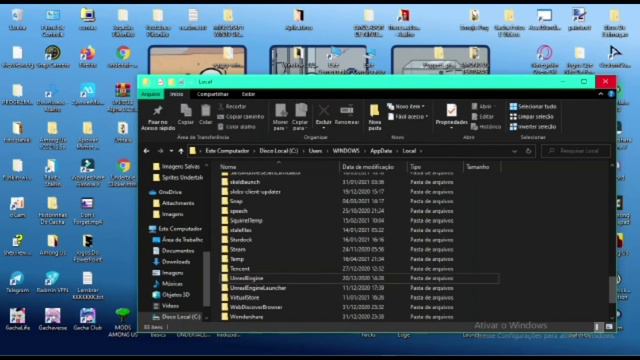Select Área de Trabalho in navigation pane
The width and height of the screenshot is (640, 360).
(182, 240)
